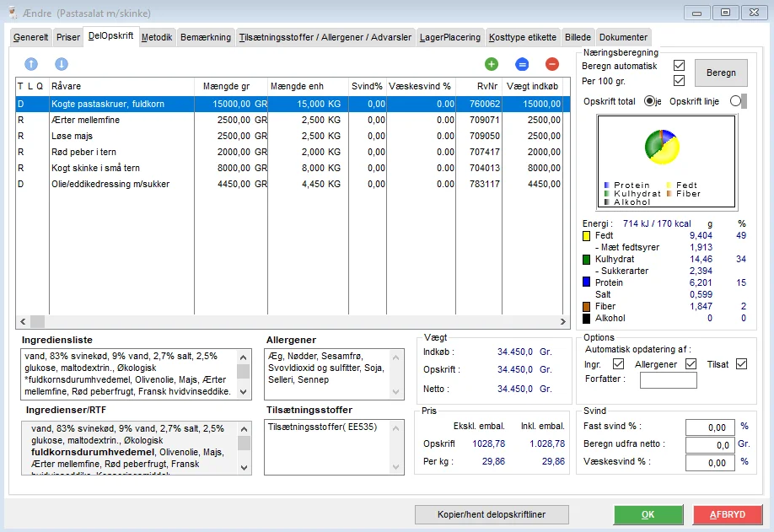
Task: Click the nutrition pie chart
Action: (x=663, y=148)
